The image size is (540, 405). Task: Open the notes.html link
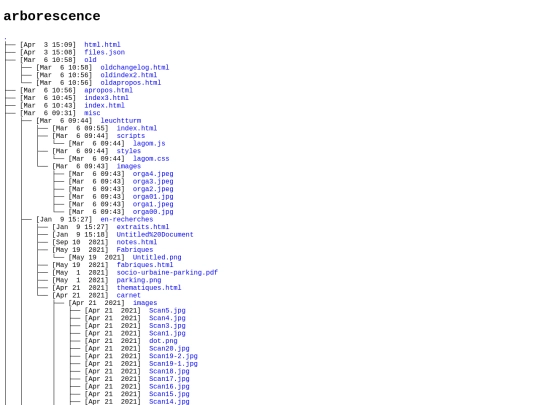click(x=137, y=242)
